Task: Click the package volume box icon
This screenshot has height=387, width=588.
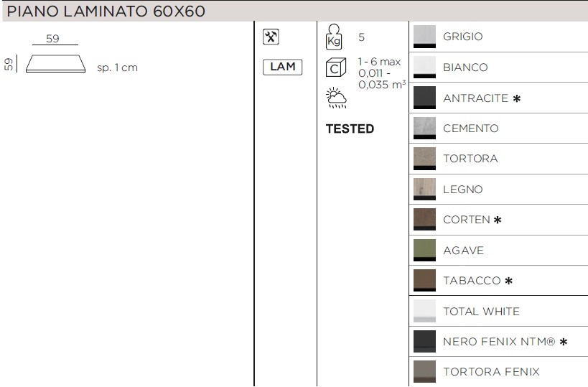Action: click(x=336, y=69)
